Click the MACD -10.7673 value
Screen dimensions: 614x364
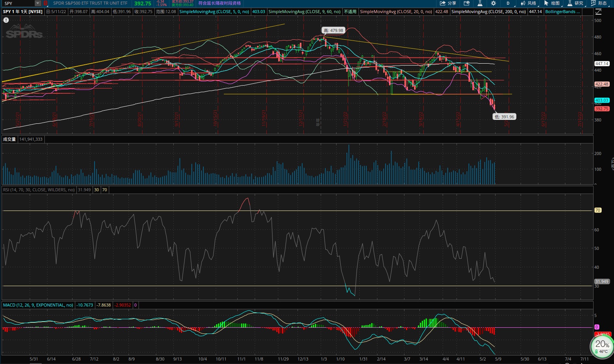(x=85, y=305)
